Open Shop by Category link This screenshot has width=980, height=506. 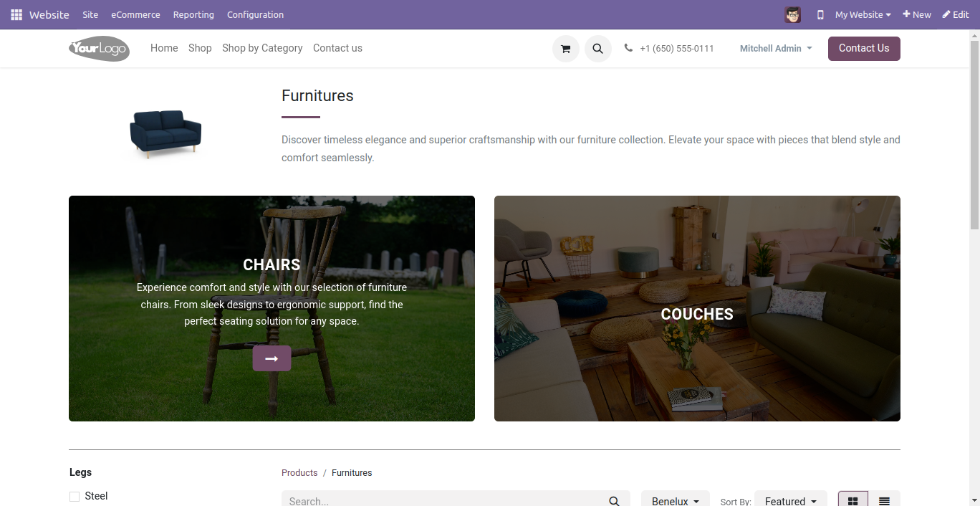pyautogui.click(x=262, y=48)
